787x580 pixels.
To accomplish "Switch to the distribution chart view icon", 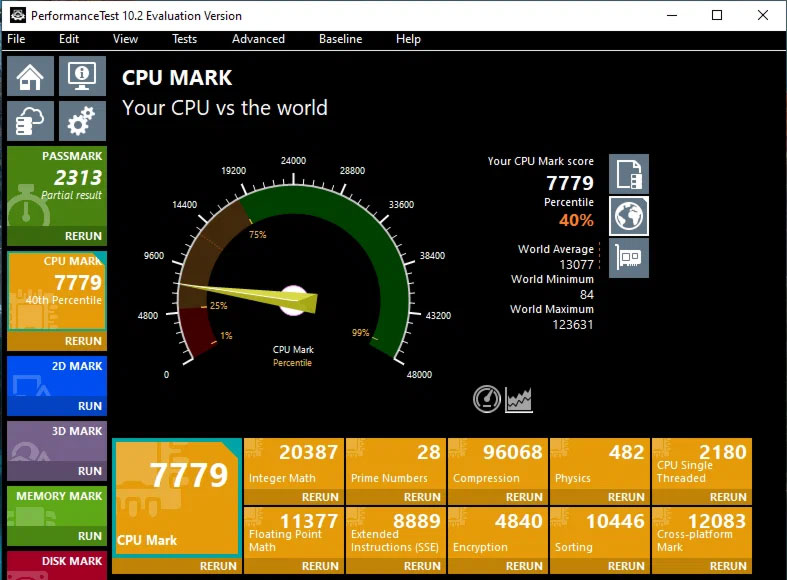I will tap(518, 399).
